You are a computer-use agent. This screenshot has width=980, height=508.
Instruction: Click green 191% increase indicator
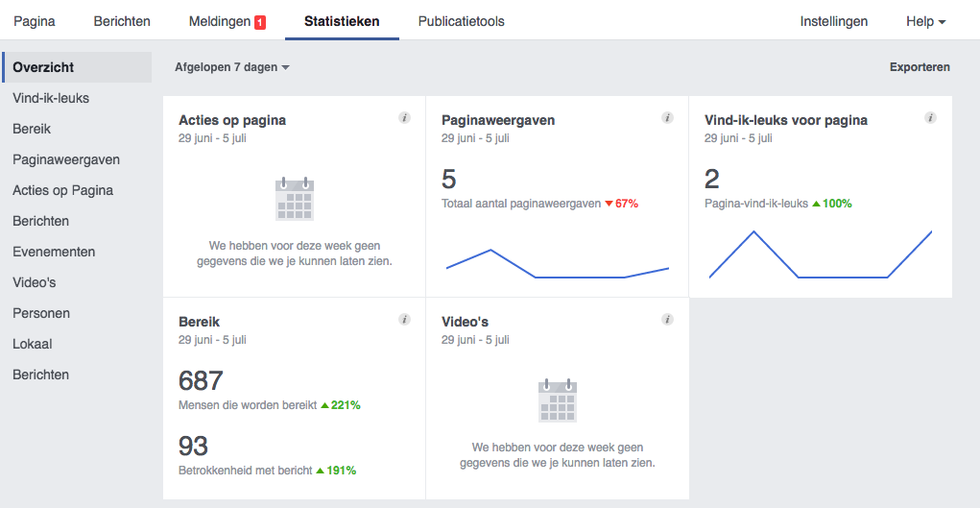[x=336, y=471]
